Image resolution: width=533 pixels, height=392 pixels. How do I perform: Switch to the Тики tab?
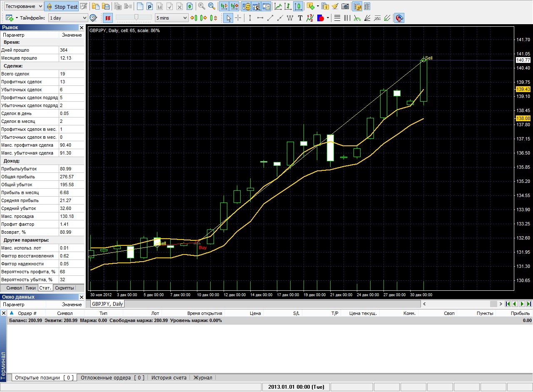tap(30, 288)
